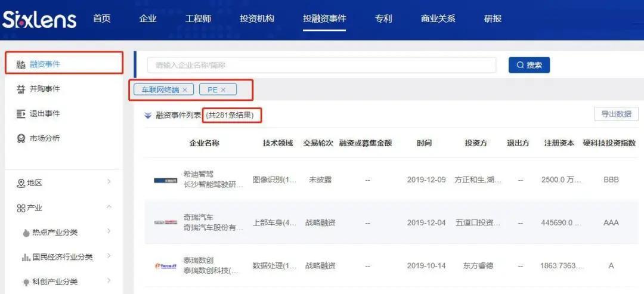This screenshot has height=294, width=644.
Task: Click investor 五道口投资 cell
Action: (x=478, y=223)
